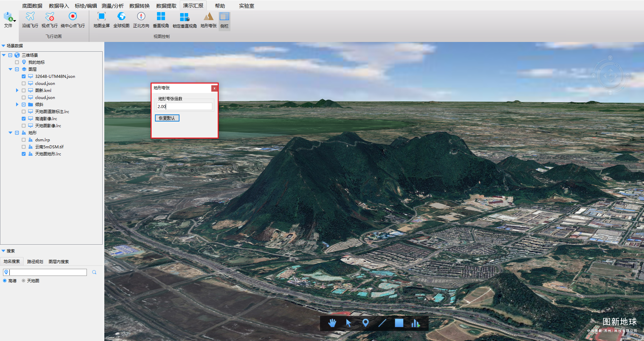Open the 标绘/编辑 menu tab
Screen dimensions: 644x341
pyautogui.click(x=86, y=6)
